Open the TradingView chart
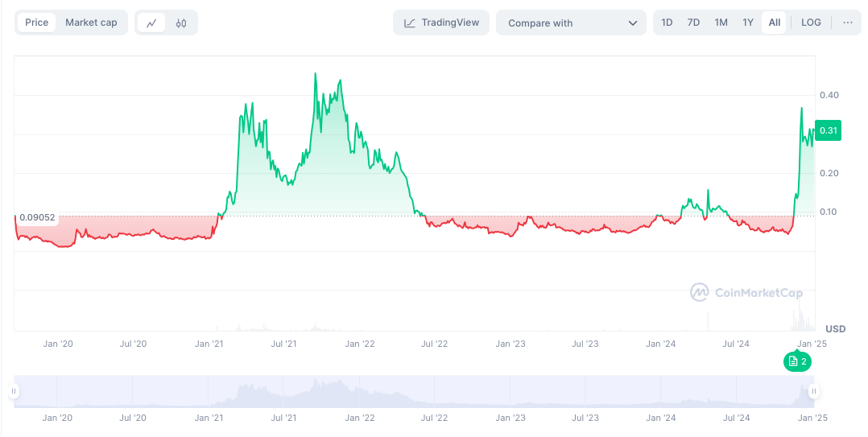 [441, 23]
